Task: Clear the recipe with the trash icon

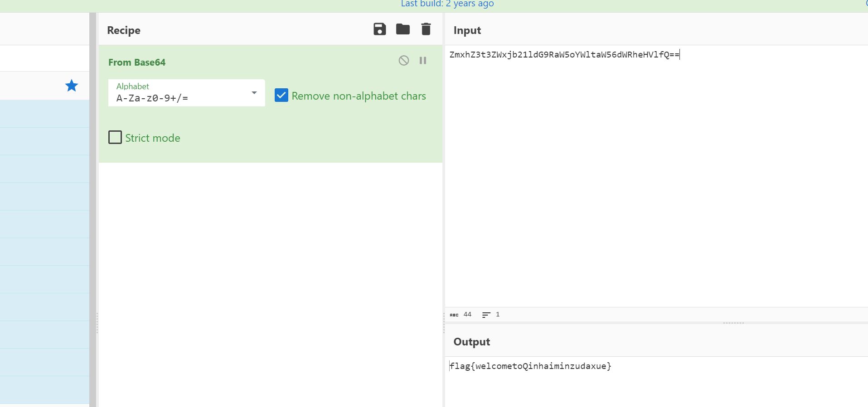Action: pos(426,29)
